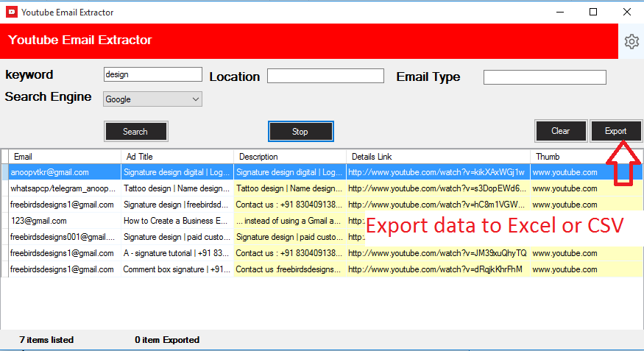Sort by the Ad Title column header

[177, 157]
